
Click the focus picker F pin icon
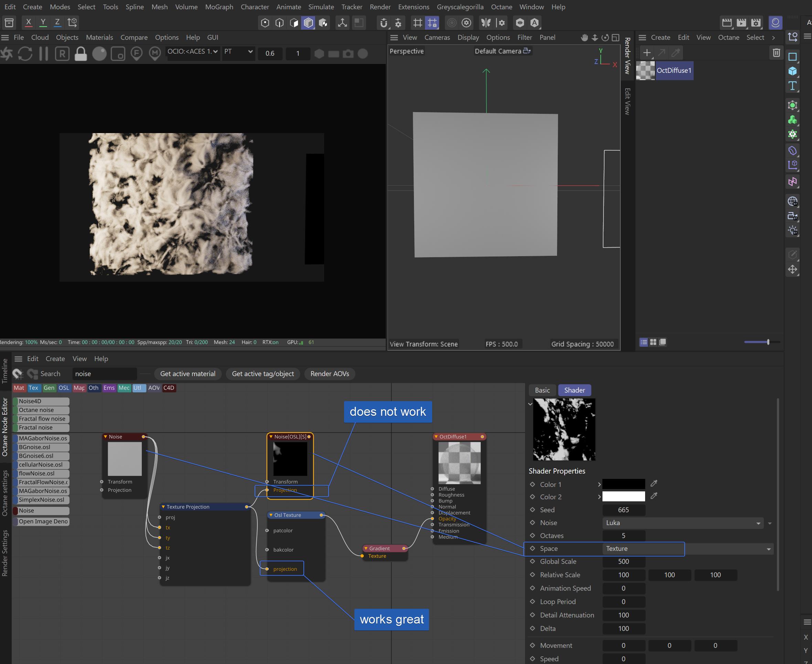coord(136,54)
